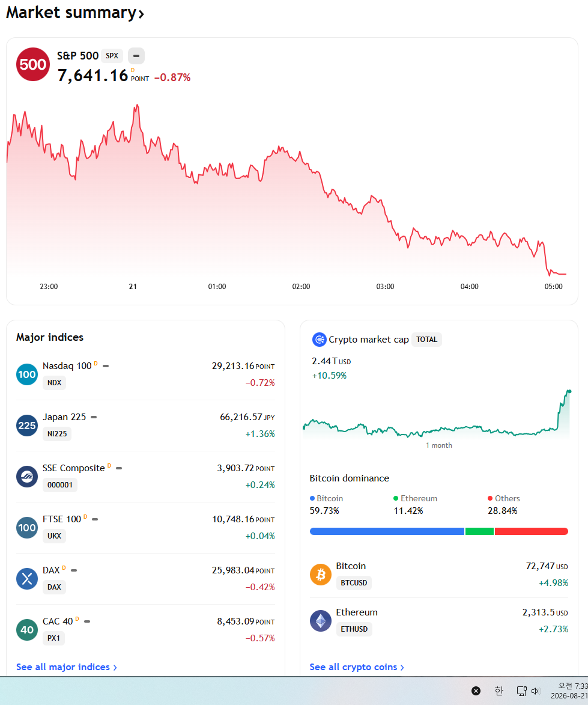
Task: Click the Crypto market cap logo icon
Action: pyautogui.click(x=319, y=340)
